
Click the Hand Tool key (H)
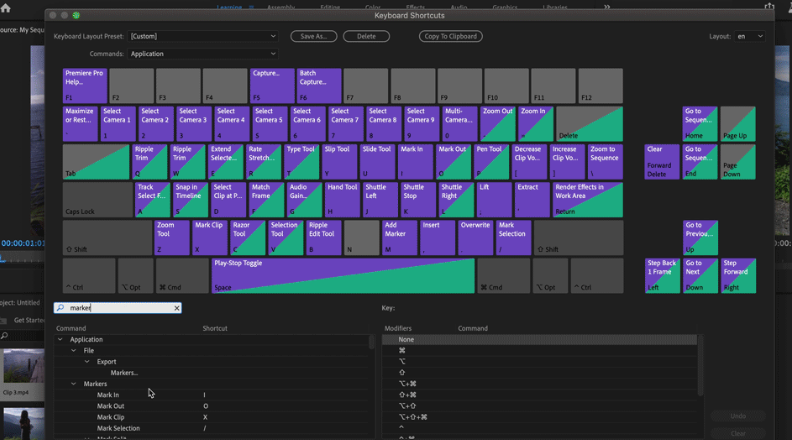pyautogui.click(x=342, y=199)
